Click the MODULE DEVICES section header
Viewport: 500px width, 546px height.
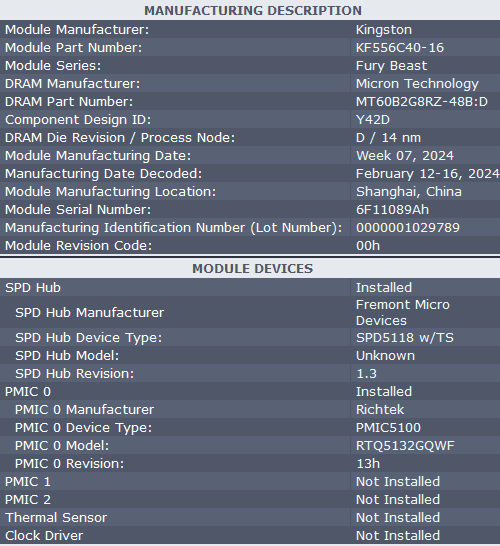253,268
